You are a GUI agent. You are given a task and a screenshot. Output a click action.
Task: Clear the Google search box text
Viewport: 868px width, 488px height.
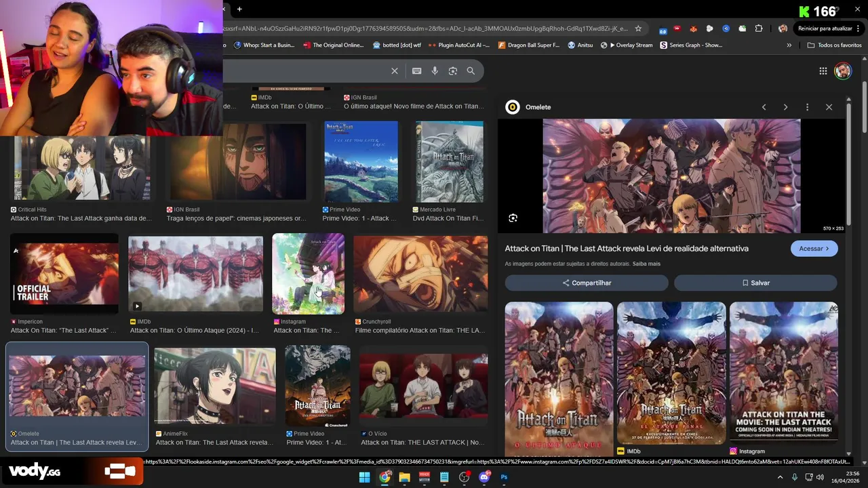click(395, 70)
